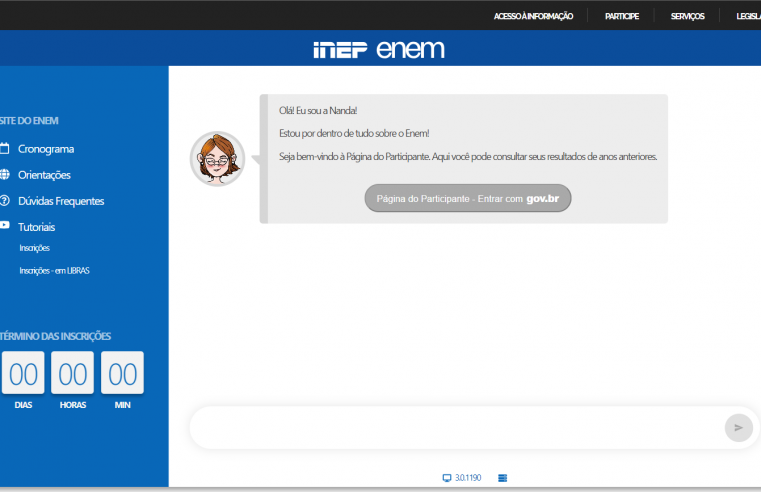The width and height of the screenshot is (761, 492).
Task: Click the question mark icon for Dúvidas Frequentes
Action: (5, 201)
